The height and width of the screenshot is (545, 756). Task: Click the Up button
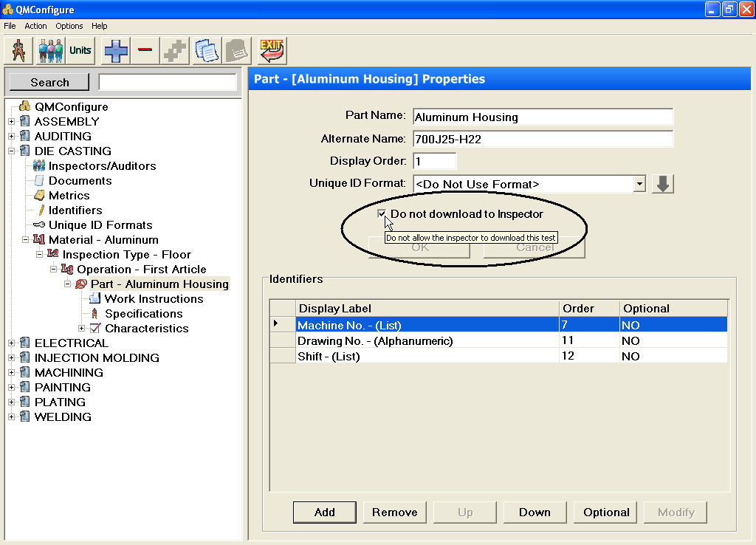click(465, 513)
